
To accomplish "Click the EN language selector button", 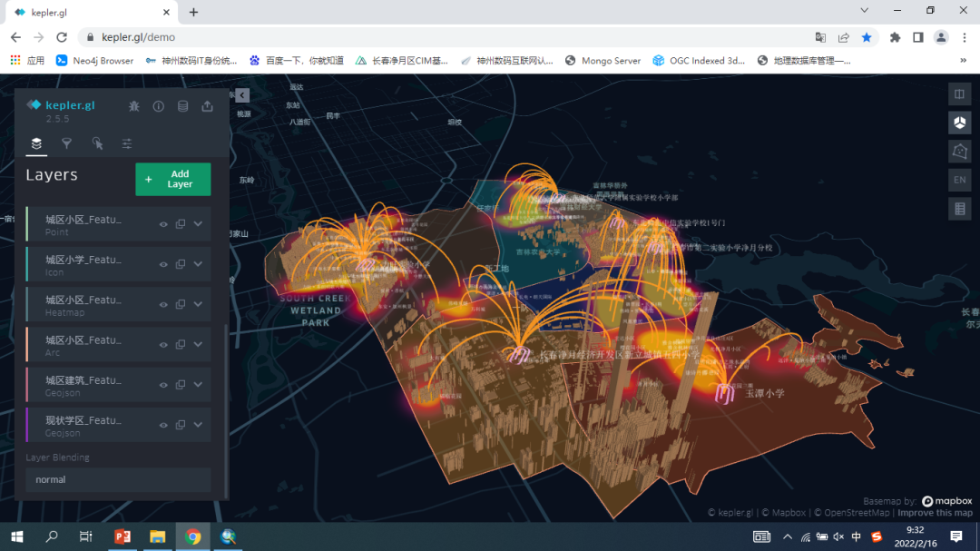I will (959, 180).
